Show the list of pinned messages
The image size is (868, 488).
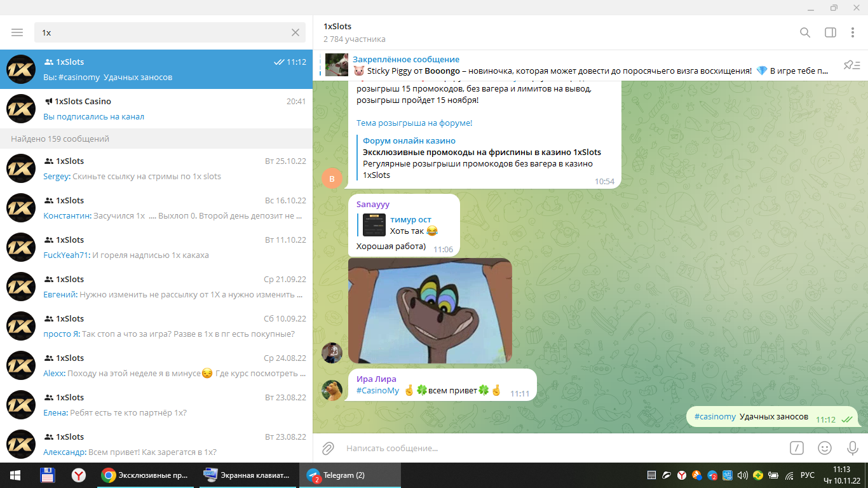(851, 65)
